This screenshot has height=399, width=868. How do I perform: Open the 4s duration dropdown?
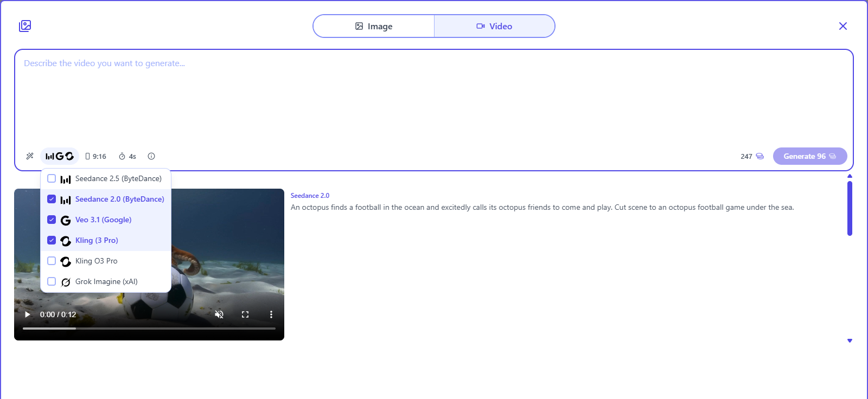coord(127,156)
